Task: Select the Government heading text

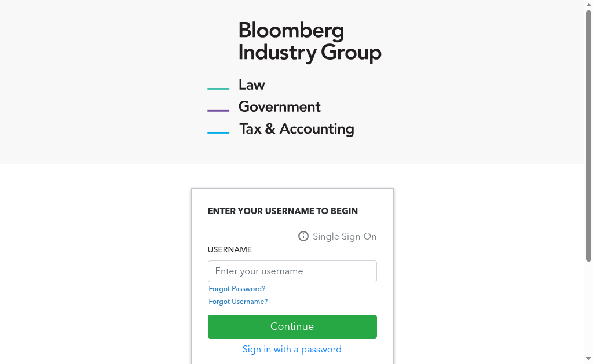Action: coord(280,106)
